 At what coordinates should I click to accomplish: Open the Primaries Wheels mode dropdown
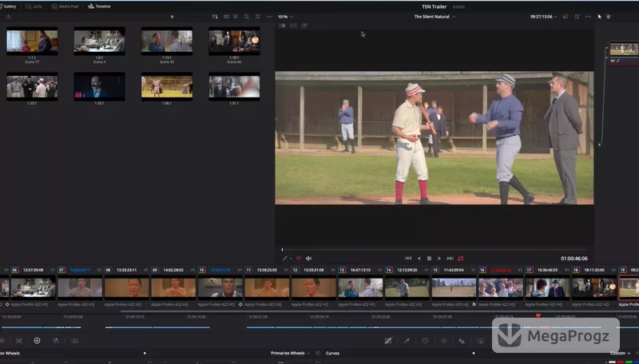point(290,353)
